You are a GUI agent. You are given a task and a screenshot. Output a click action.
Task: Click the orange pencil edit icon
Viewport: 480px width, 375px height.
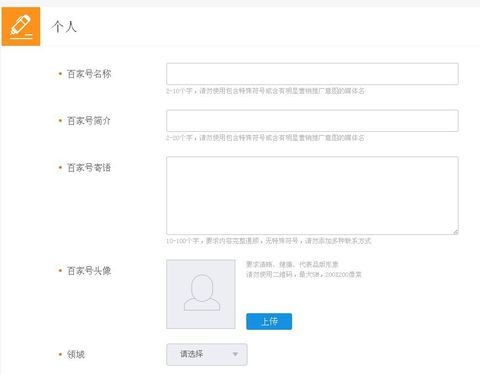21,26
